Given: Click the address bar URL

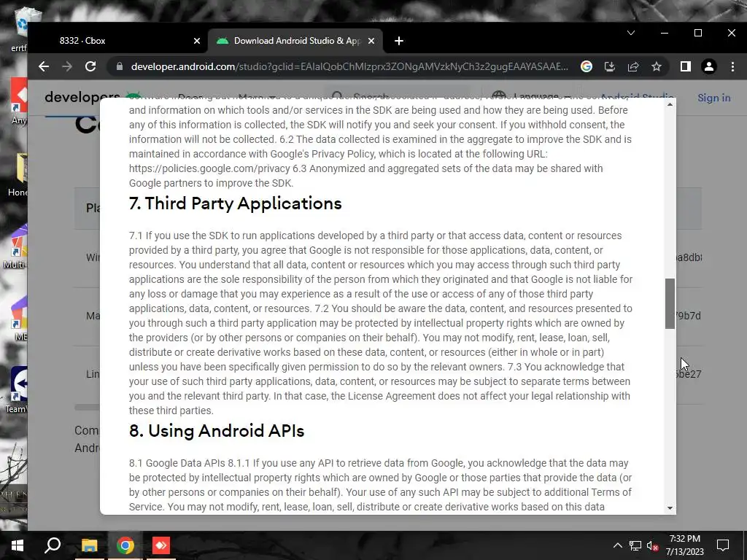Looking at the screenshot, I should pos(349,66).
